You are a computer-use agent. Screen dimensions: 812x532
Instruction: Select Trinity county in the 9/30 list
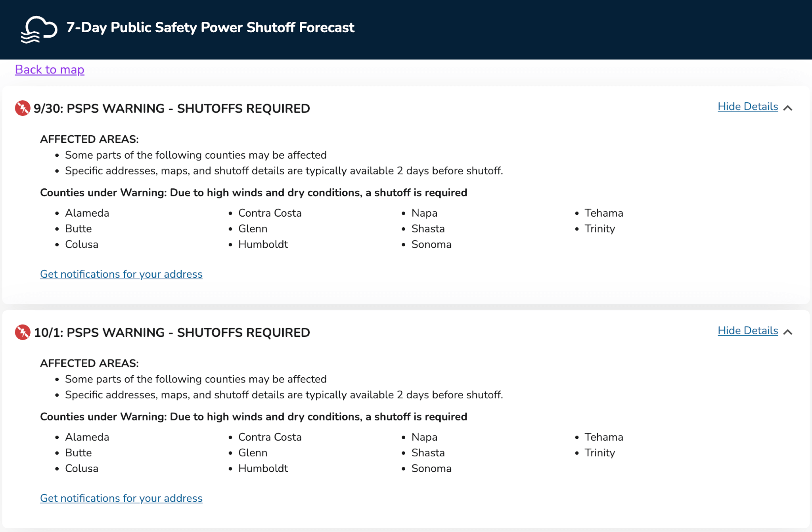[600, 229]
